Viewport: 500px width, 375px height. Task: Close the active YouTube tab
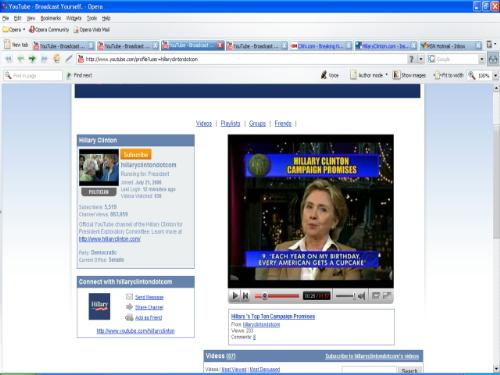[x=220, y=45]
